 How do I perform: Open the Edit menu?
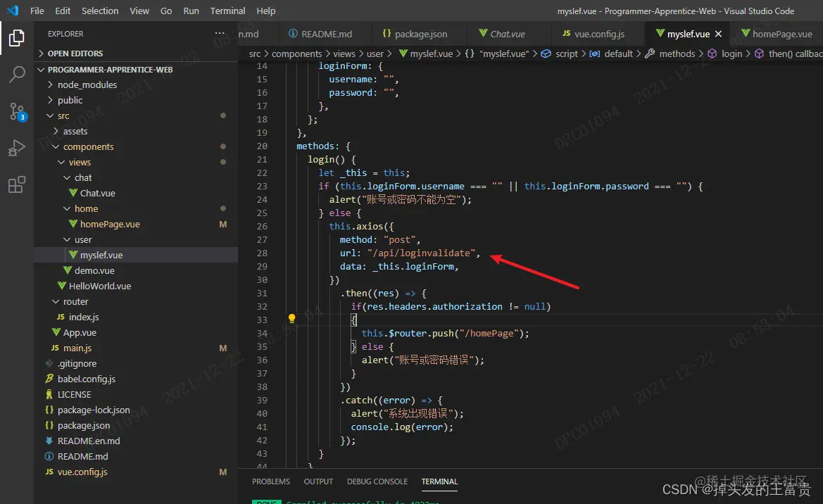coord(63,11)
